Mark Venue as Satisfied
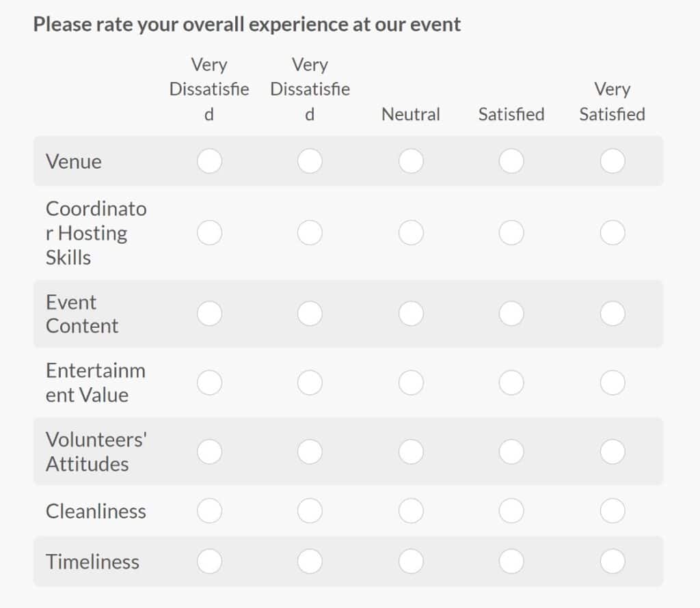The height and width of the screenshot is (608, 700). click(511, 161)
